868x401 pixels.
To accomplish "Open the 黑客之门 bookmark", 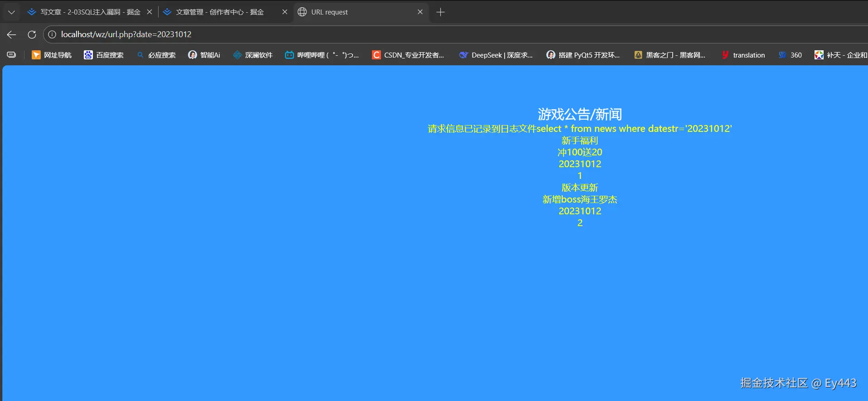I will point(670,55).
